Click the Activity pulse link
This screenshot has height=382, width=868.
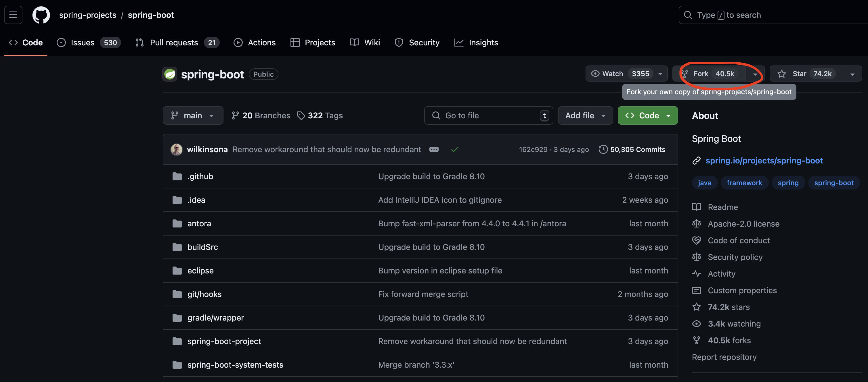pos(721,274)
